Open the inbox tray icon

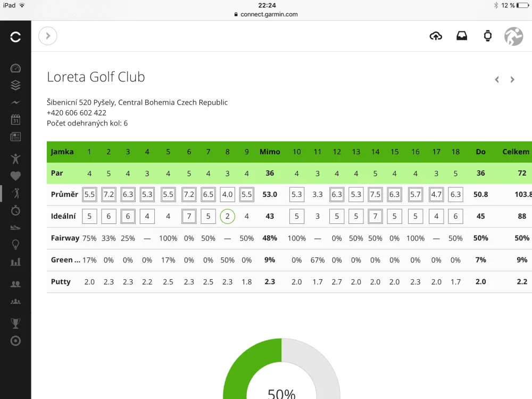click(x=461, y=36)
